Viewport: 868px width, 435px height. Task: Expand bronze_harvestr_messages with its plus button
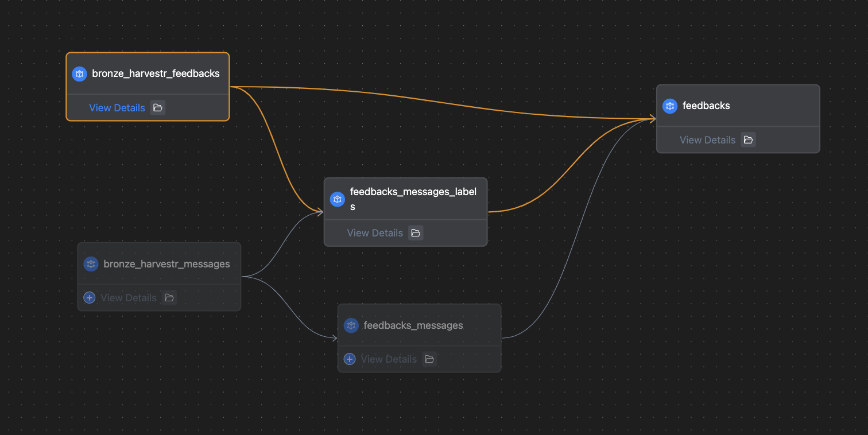[90, 298]
